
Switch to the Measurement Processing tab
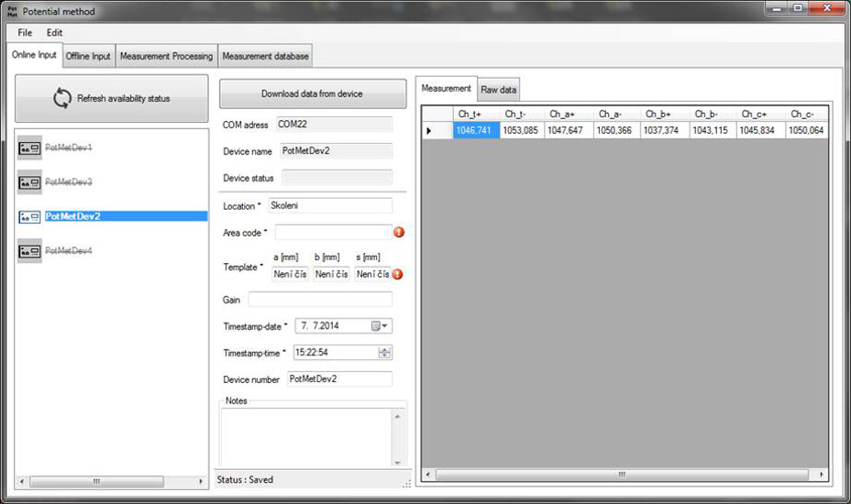pos(166,56)
